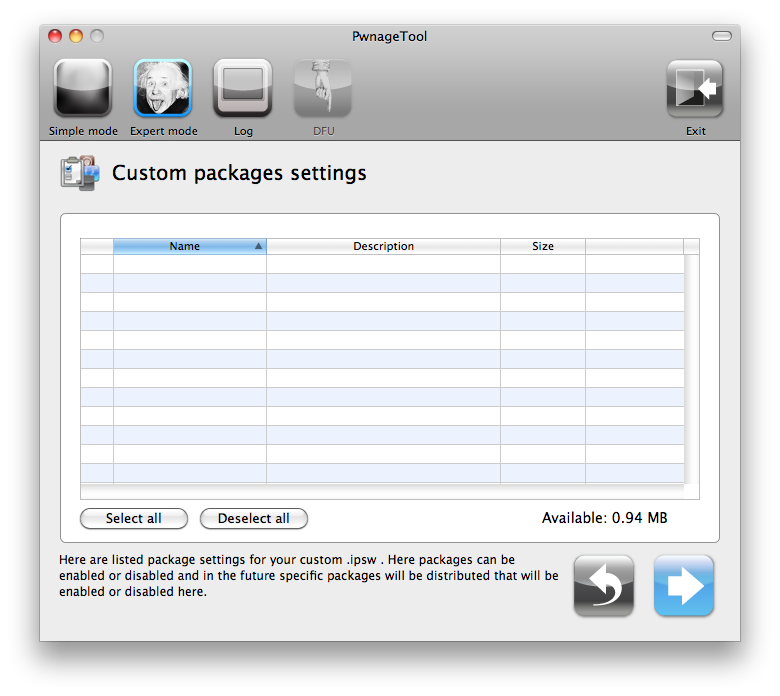Click the packages table vertical scrollbar
Image resolution: width=780 pixels, height=696 pixels.
691,369
